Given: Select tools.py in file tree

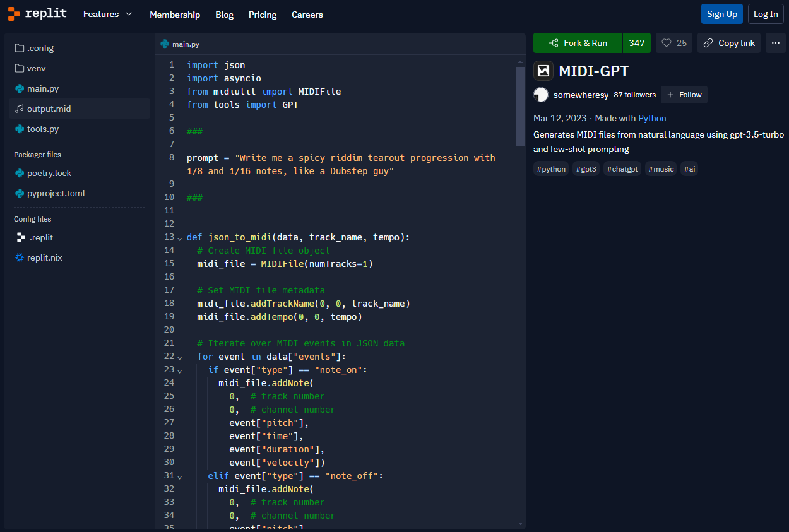Looking at the screenshot, I should [x=80, y=129].
